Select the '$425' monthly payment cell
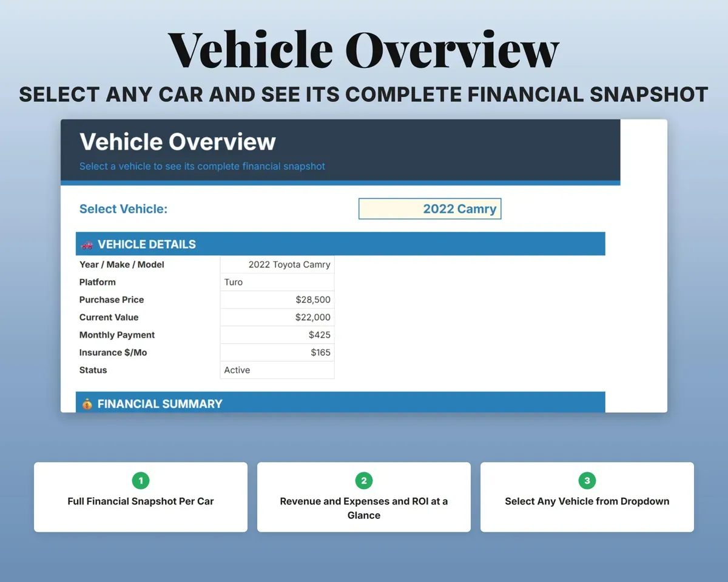The width and height of the screenshot is (728, 582). [x=277, y=335]
